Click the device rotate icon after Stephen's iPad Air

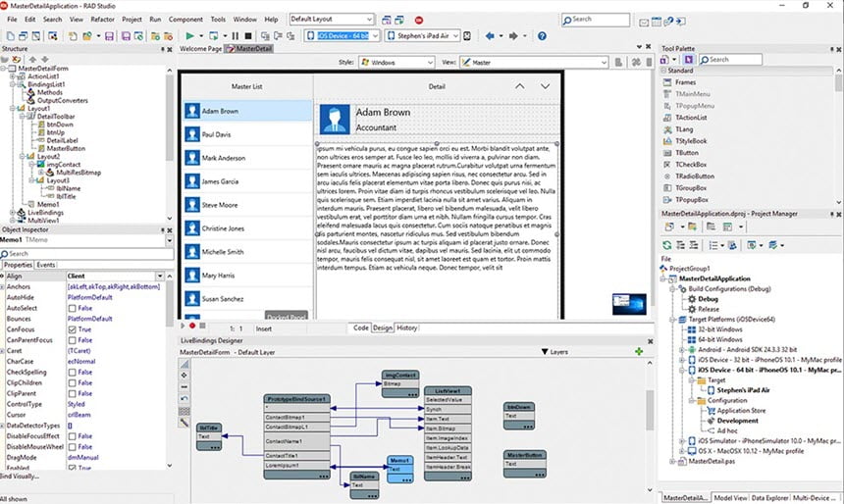pos(467,36)
